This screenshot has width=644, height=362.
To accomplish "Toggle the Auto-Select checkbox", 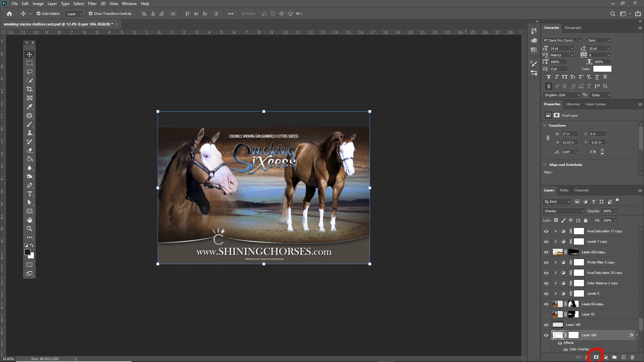I will coord(39,14).
